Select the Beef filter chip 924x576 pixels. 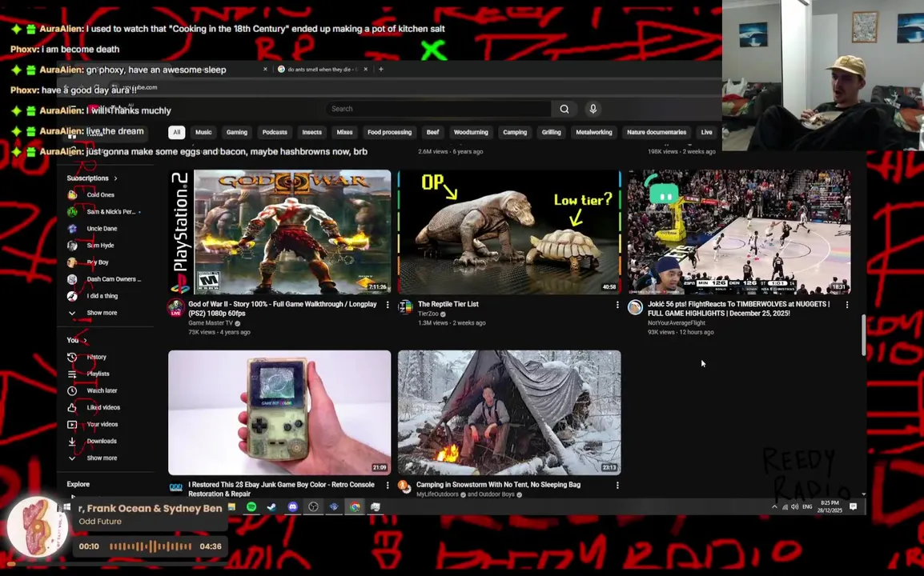point(433,133)
